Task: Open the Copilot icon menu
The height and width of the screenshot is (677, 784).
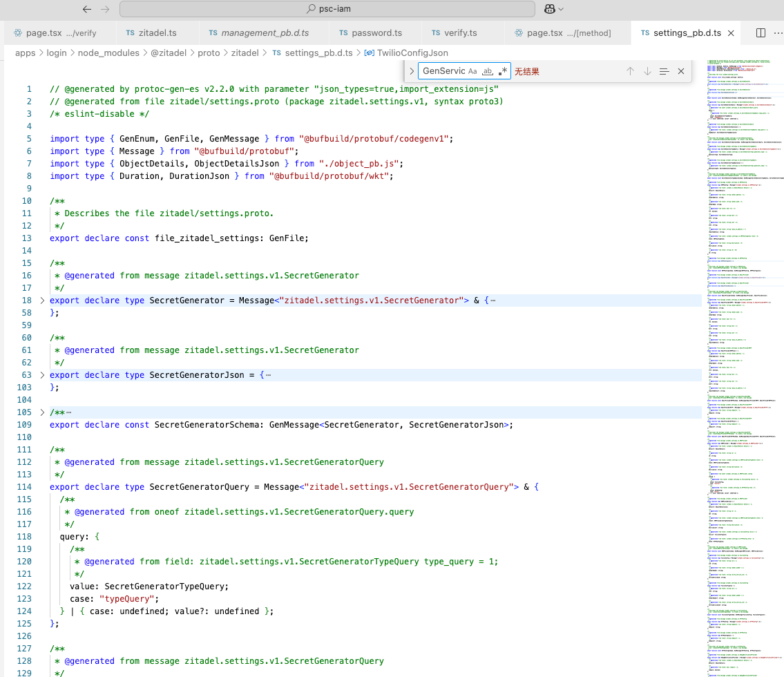Action: (x=550, y=9)
